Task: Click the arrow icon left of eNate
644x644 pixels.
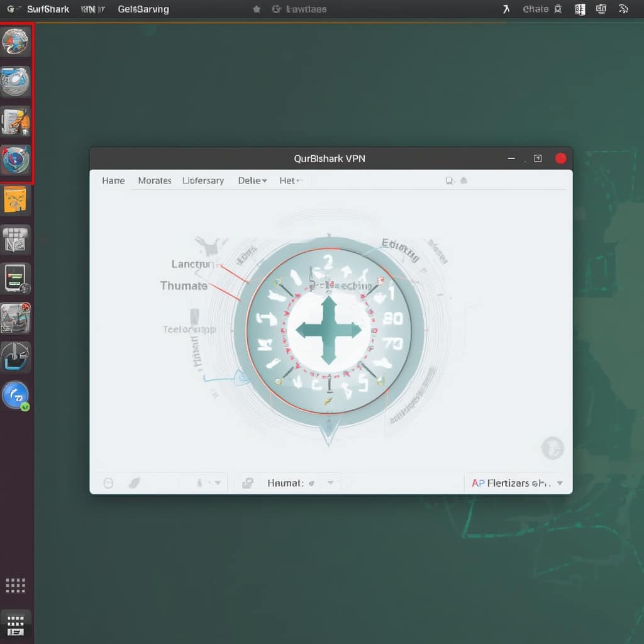Action: point(506,9)
